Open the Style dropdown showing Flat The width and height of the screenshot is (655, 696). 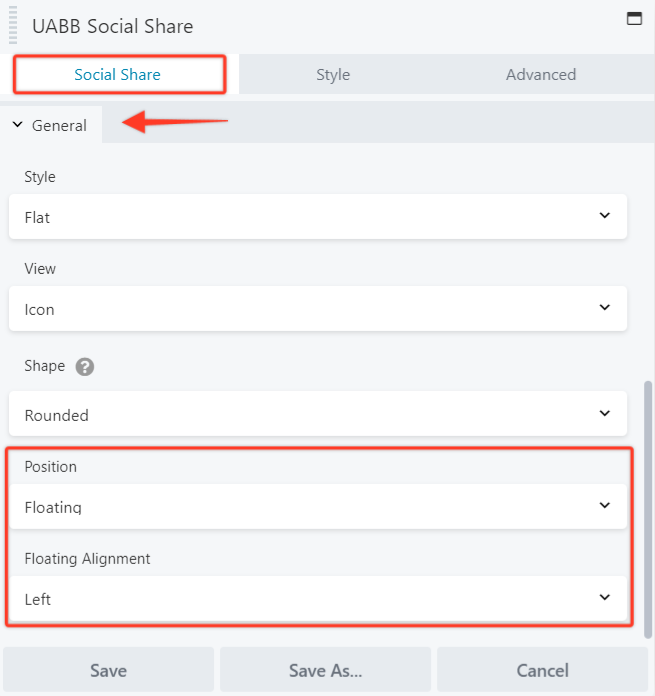(x=318, y=216)
